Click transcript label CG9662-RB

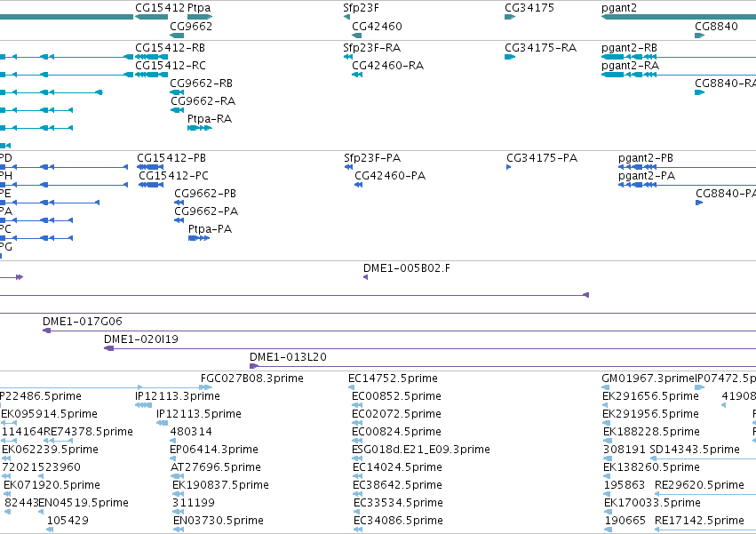[201, 84]
